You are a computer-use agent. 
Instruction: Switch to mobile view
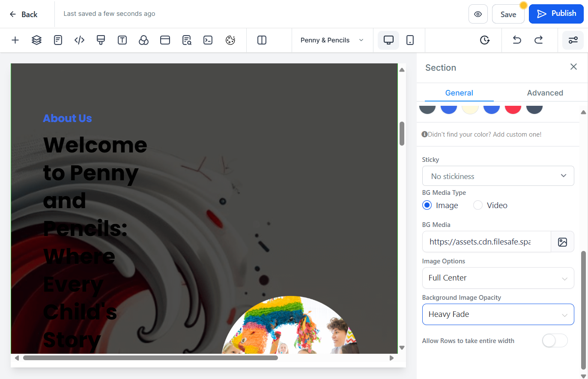coord(410,40)
